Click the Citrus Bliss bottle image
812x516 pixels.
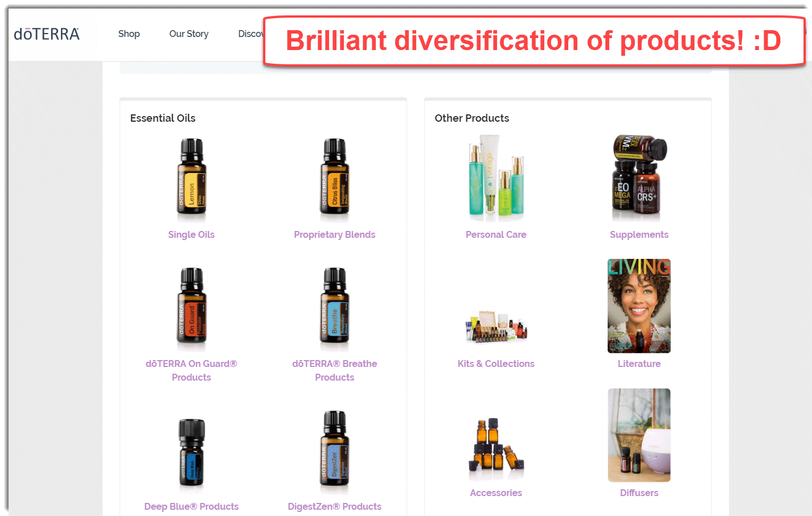[x=335, y=179]
